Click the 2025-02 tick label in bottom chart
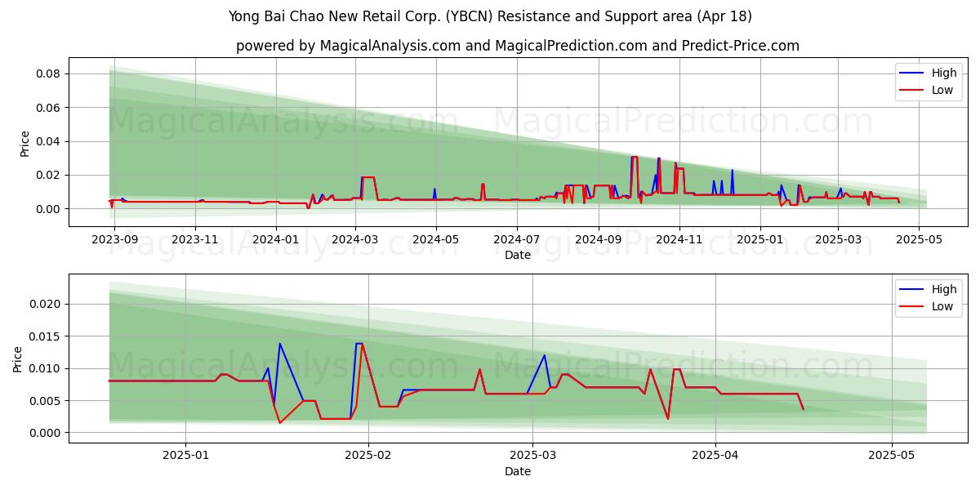The width and height of the screenshot is (980, 490). [368, 456]
